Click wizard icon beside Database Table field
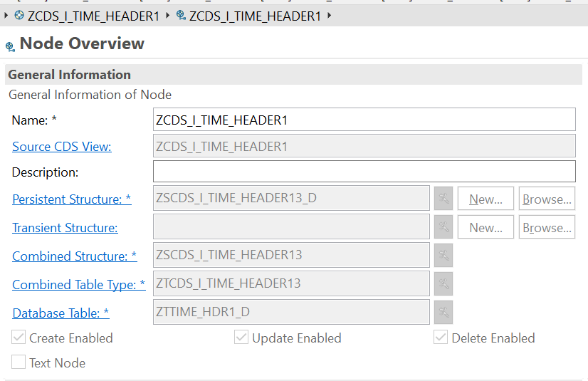Screen dimensions: 588x381 coord(443,312)
